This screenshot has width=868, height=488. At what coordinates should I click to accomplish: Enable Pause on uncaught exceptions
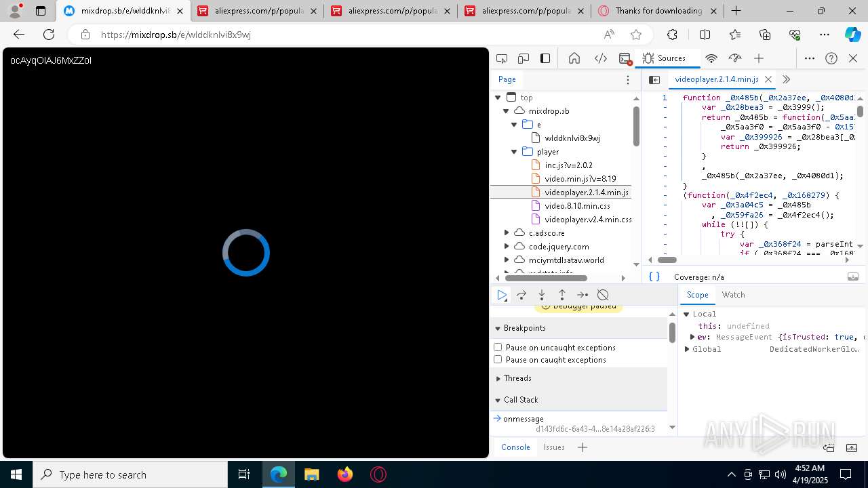pyautogui.click(x=498, y=347)
